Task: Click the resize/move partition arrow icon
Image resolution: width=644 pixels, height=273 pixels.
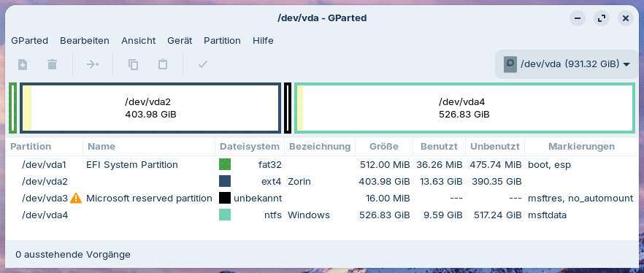Action: pyautogui.click(x=93, y=64)
